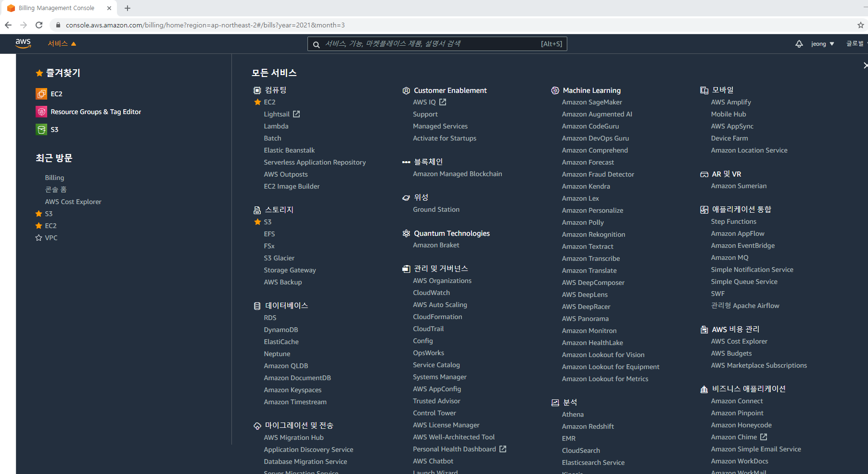Screen dimensions: 868x474
Task: Add VPC to favorites via its empty star
Action: coord(38,238)
